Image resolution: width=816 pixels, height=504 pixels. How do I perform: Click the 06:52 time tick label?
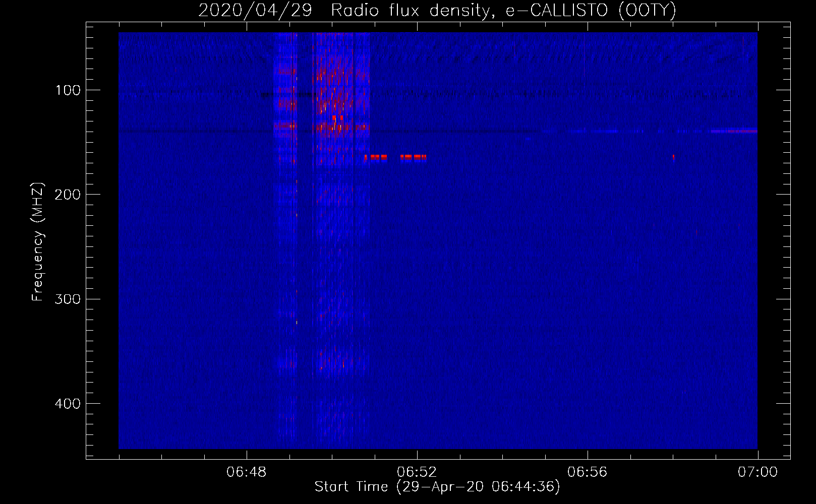coord(417,472)
